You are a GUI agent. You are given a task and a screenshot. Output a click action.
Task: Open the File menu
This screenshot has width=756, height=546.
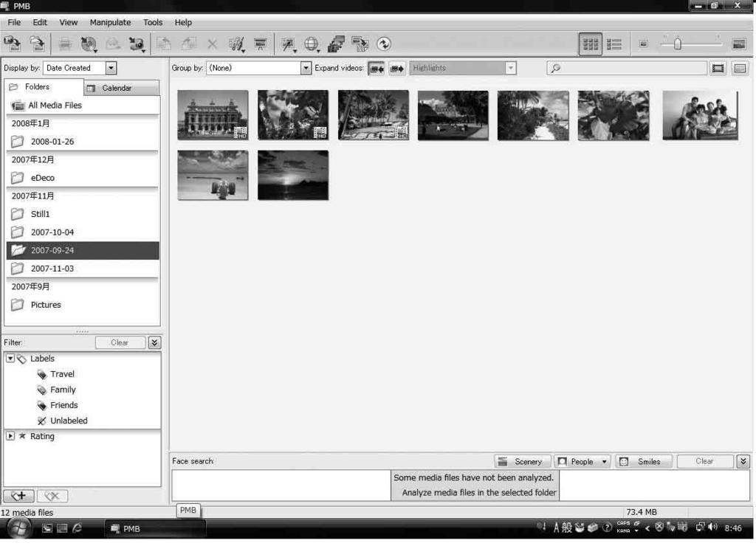pyautogui.click(x=14, y=22)
